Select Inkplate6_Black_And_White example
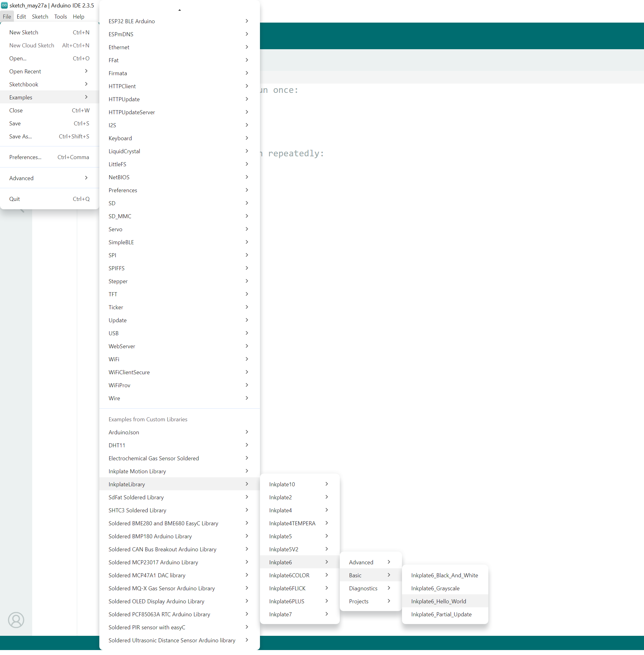644x655 pixels. (x=444, y=575)
